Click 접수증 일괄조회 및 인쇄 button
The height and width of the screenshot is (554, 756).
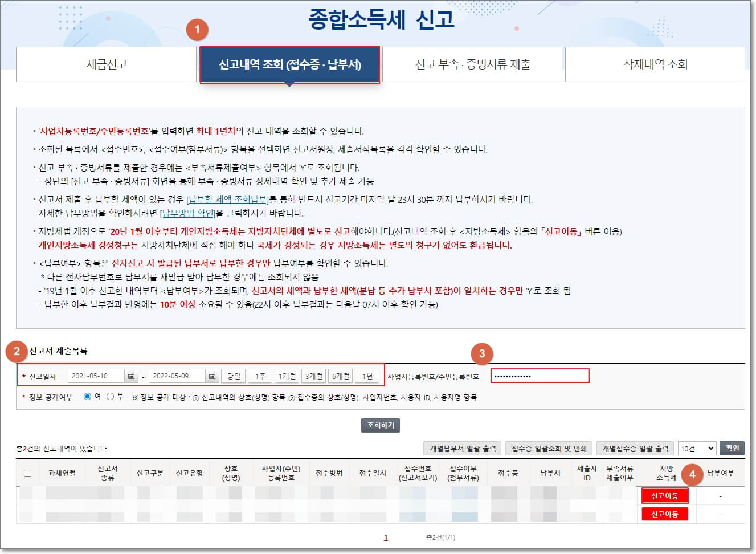coord(549,449)
